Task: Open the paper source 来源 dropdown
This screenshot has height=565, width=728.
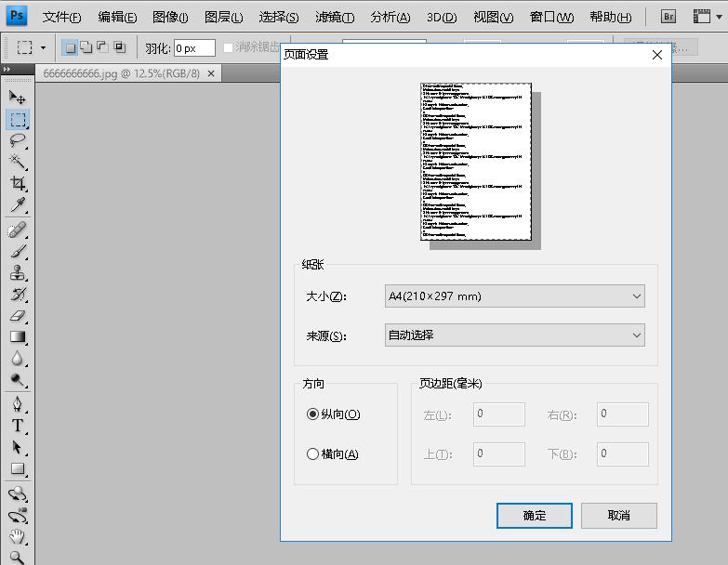Action: pos(514,335)
